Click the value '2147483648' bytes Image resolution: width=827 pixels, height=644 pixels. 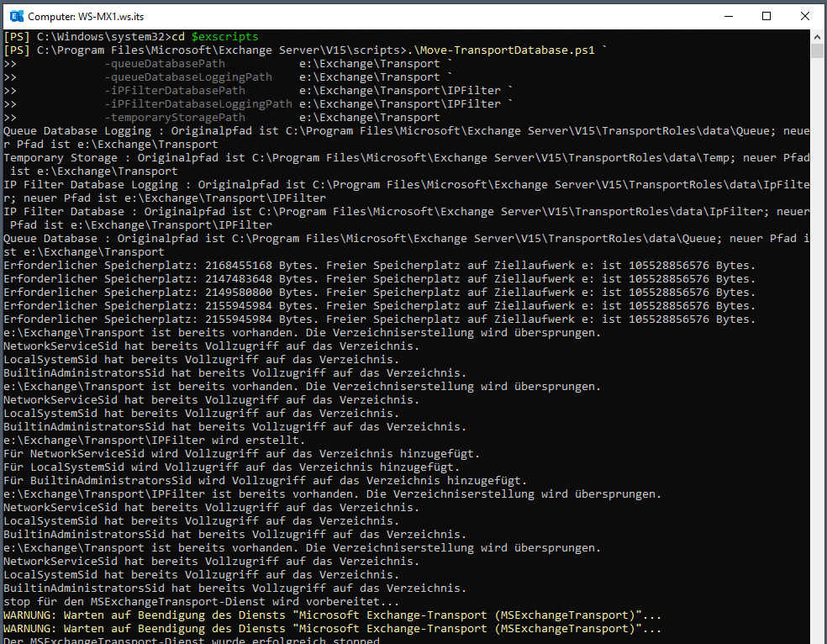click(x=239, y=278)
